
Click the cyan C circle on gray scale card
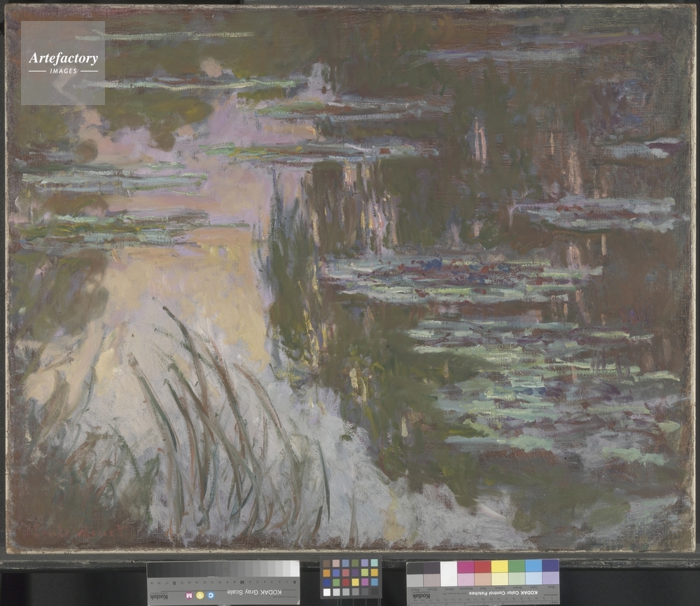(x=210, y=595)
